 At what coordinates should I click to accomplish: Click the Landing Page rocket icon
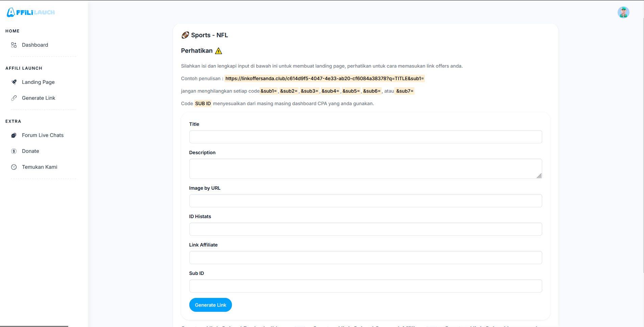pos(14,82)
